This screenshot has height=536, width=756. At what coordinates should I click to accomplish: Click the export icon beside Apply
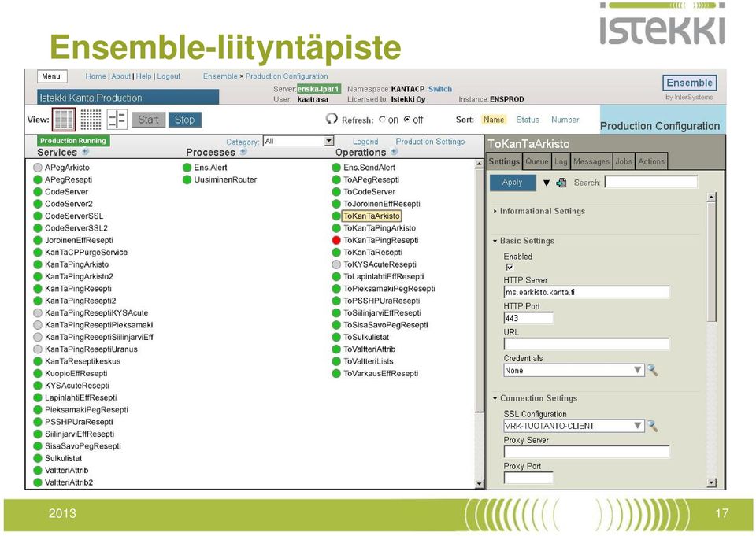click(561, 183)
